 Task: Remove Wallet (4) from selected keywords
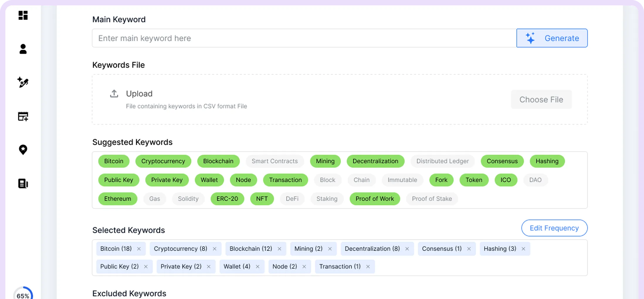coord(257,267)
